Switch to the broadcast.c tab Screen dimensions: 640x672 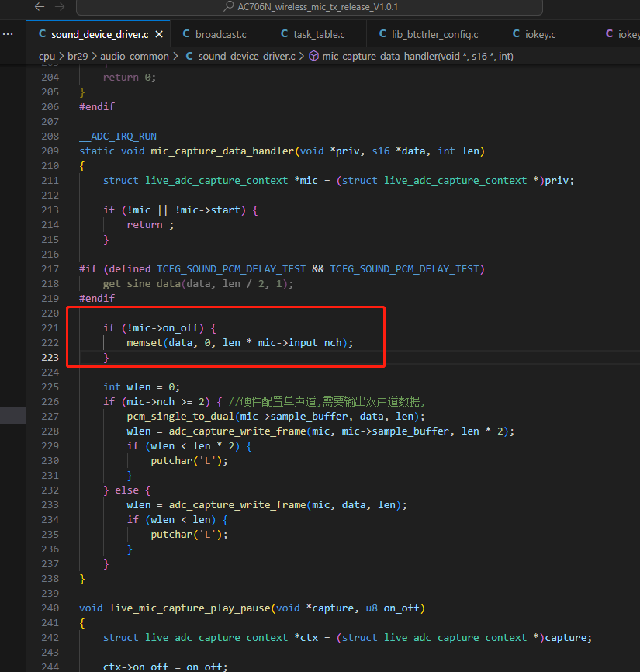(x=220, y=34)
